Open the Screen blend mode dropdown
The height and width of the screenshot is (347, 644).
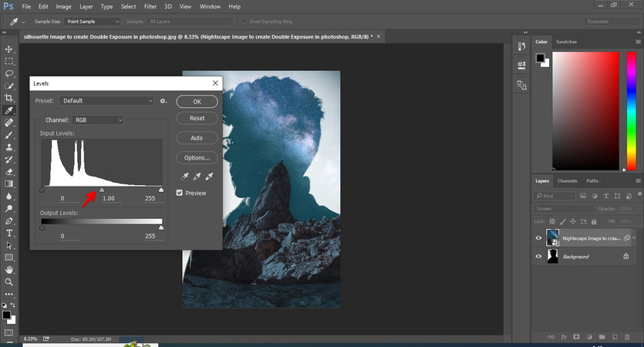click(x=564, y=209)
